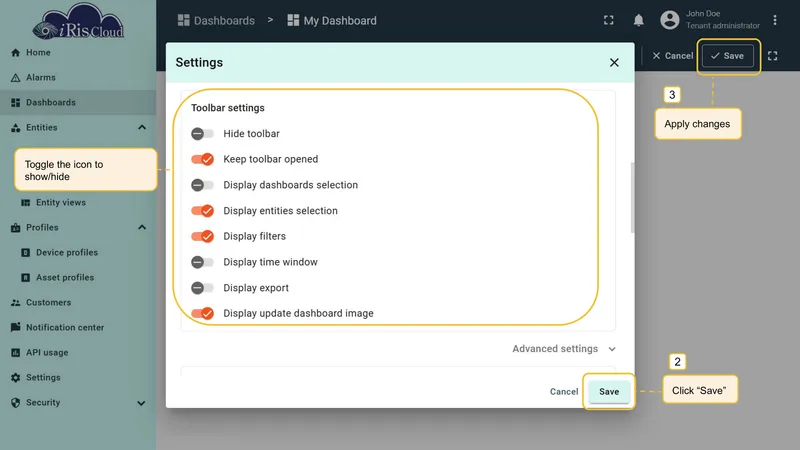Click the breadcrumb Dashboards grid icon

[183, 20]
